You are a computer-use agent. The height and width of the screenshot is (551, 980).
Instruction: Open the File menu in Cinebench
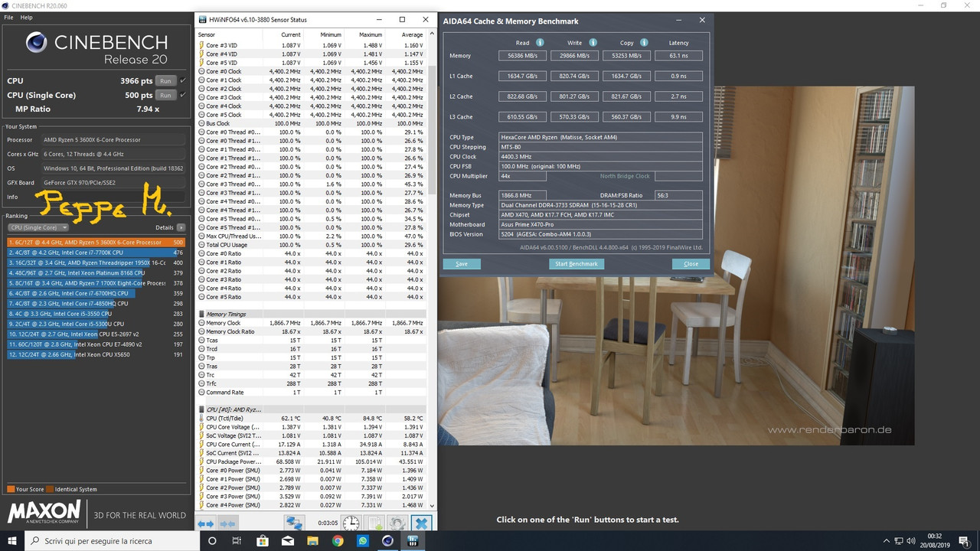click(x=8, y=17)
